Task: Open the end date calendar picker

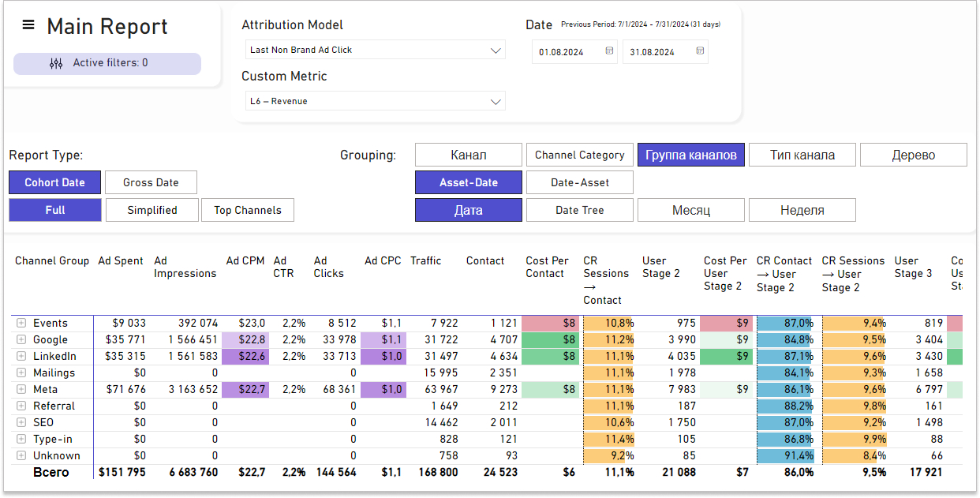Action: coord(700,52)
